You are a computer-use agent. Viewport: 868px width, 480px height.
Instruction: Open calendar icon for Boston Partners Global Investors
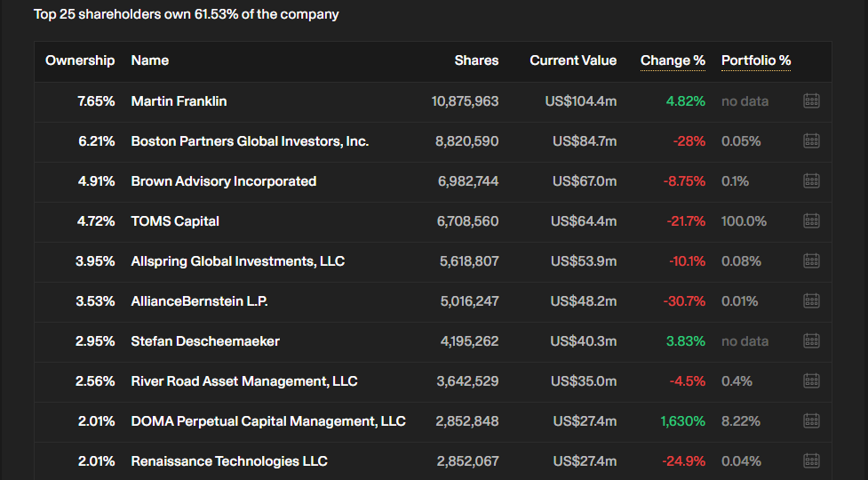[x=810, y=141]
